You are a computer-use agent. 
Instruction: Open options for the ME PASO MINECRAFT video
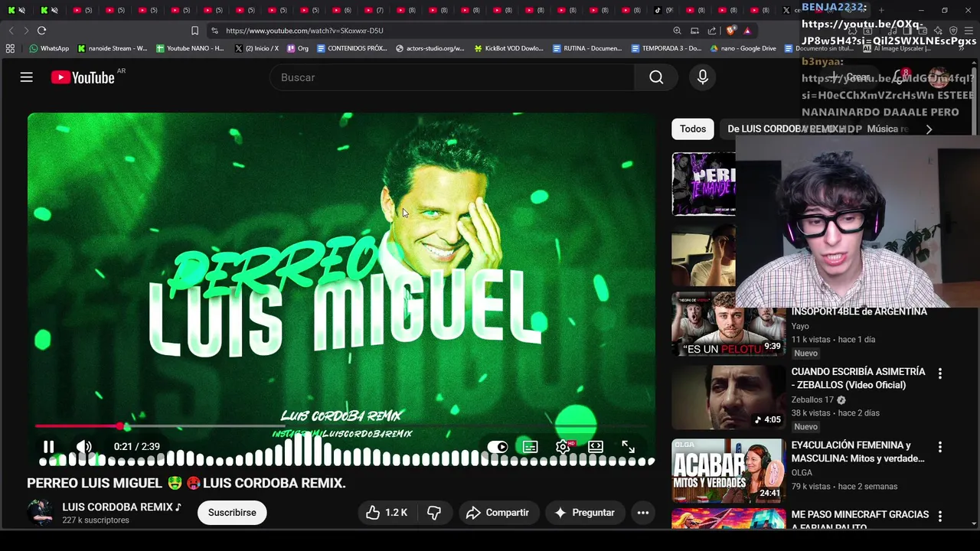(939, 517)
